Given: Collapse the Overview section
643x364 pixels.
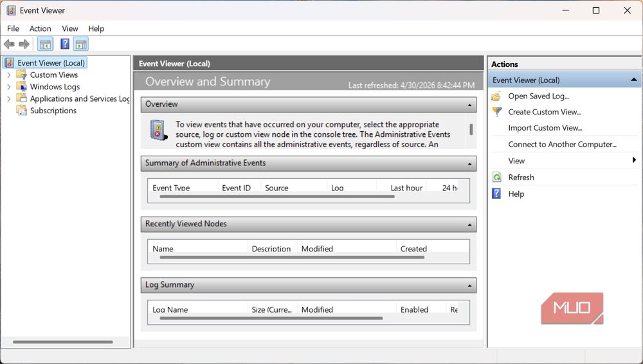Looking at the screenshot, I should (469, 105).
